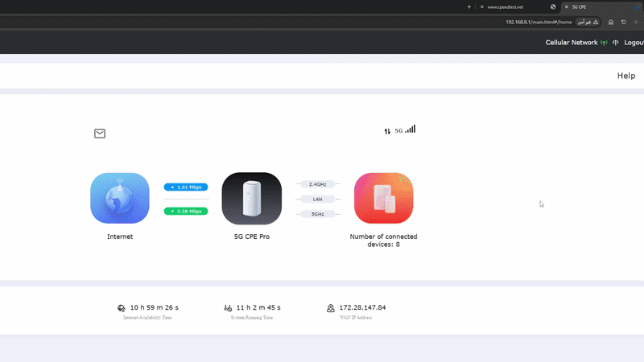Close the 5G CPE tab
Image resolution: width=644 pixels, height=362 pixels.
point(567,7)
